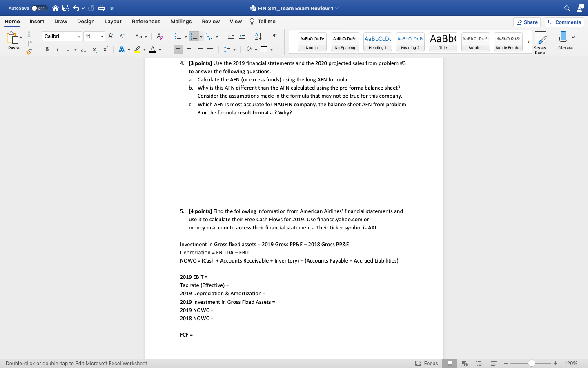Click the Share button
Viewport: 588px width, 368px height.
pos(527,22)
